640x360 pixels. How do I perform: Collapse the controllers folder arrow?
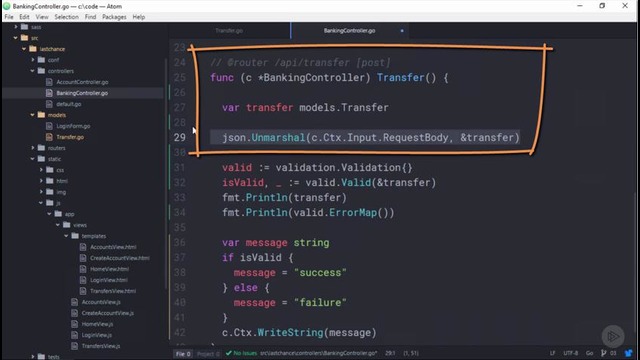(x=33, y=71)
